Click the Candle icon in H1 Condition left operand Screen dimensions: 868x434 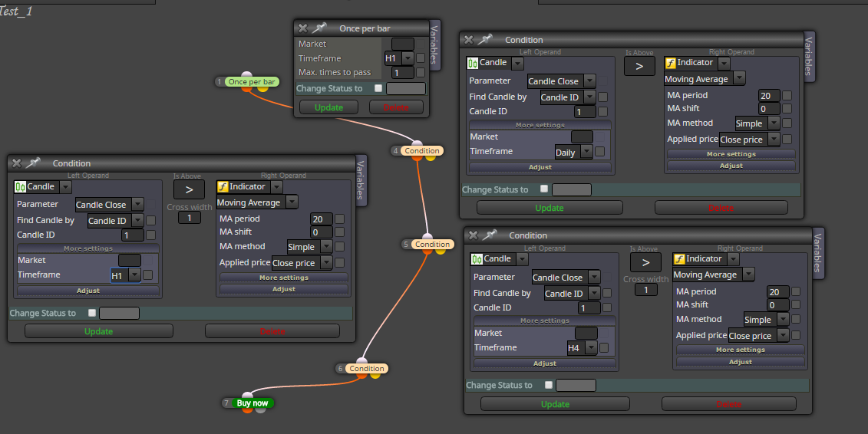21,187
